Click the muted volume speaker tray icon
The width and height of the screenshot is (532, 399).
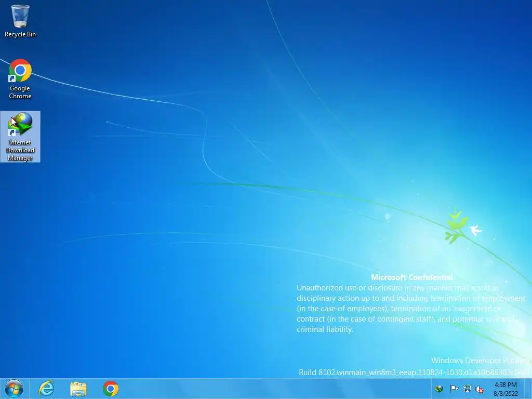480,389
